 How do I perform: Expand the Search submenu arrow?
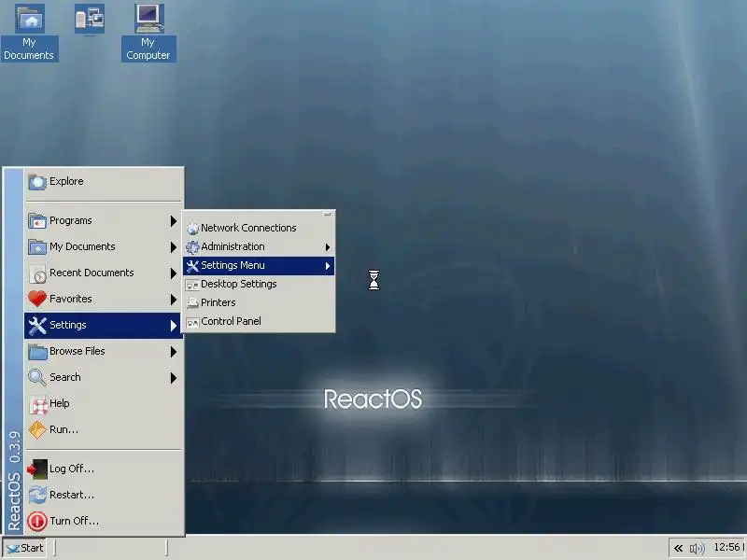pyautogui.click(x=174, y=378)
